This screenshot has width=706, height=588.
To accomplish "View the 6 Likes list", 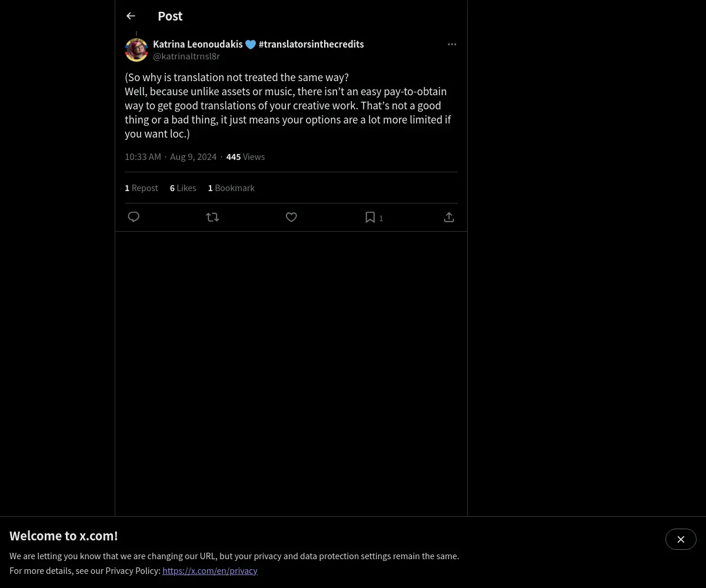I will [183, 188].
